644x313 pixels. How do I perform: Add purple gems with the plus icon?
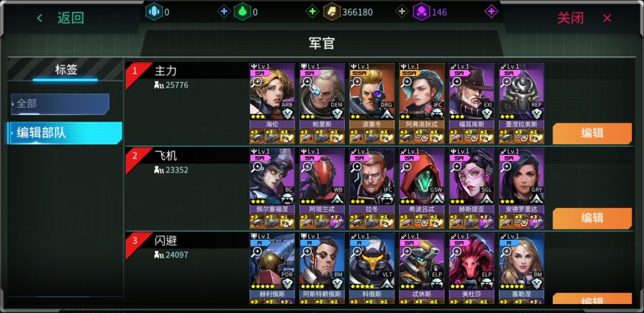491,11
